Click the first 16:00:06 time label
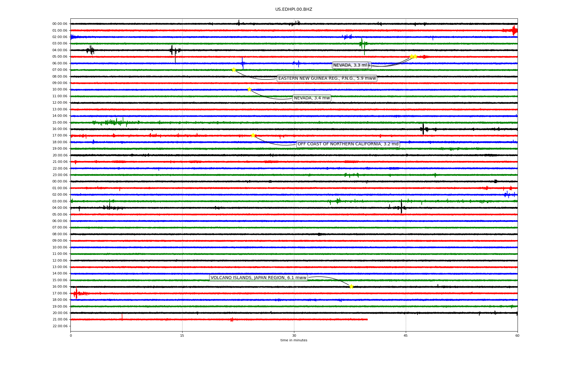 point(60,129)
